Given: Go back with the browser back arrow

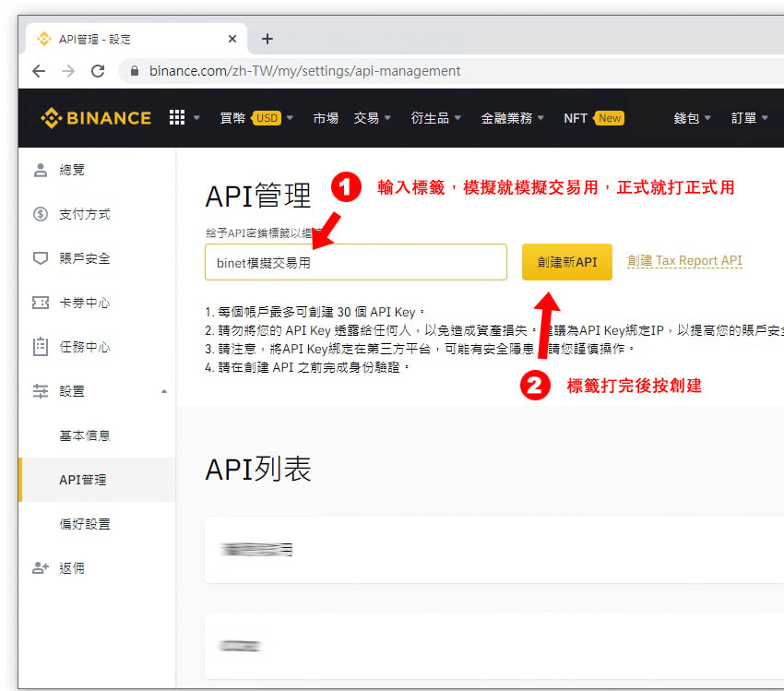Looking at the screenshot, I should point(39,71).
